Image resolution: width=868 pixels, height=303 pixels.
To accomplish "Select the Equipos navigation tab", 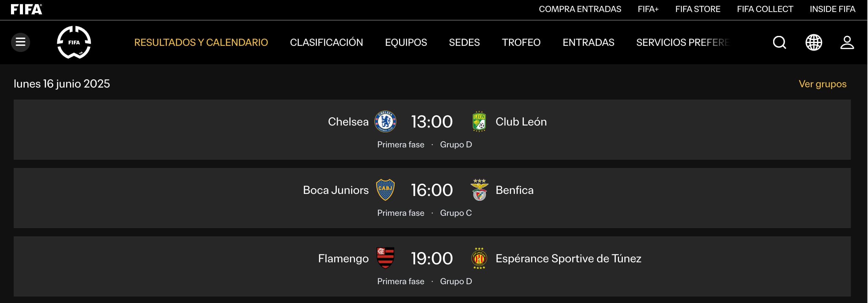I will (x=406, y=42).
